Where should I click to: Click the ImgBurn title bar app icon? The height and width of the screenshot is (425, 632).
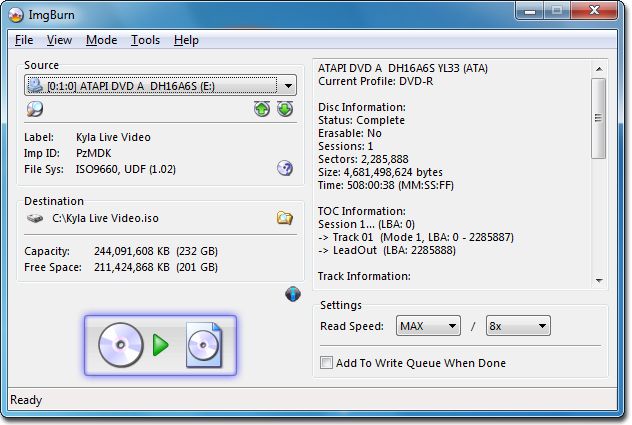coord(16,15)
